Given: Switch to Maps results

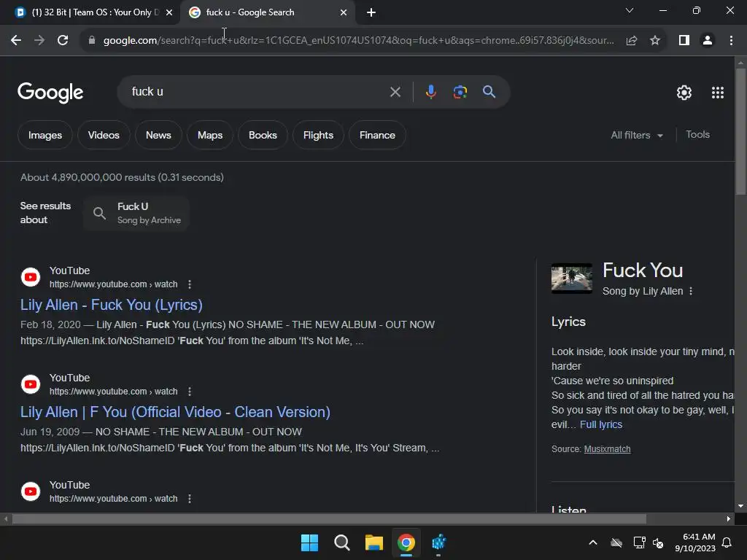Looking at the screenshot, I should pyautogui.click(x=210, y=135).
